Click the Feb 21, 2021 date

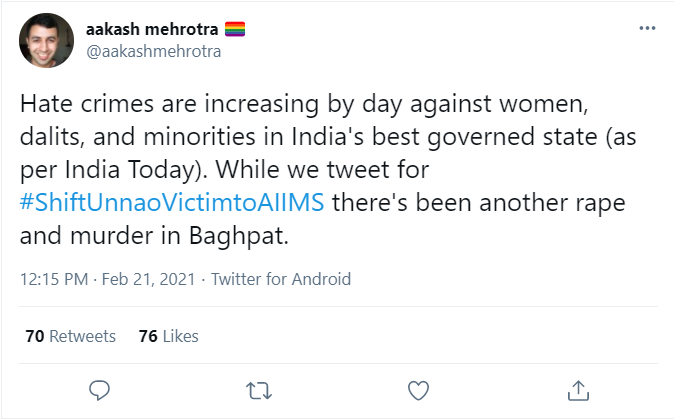tap(148, 278)
